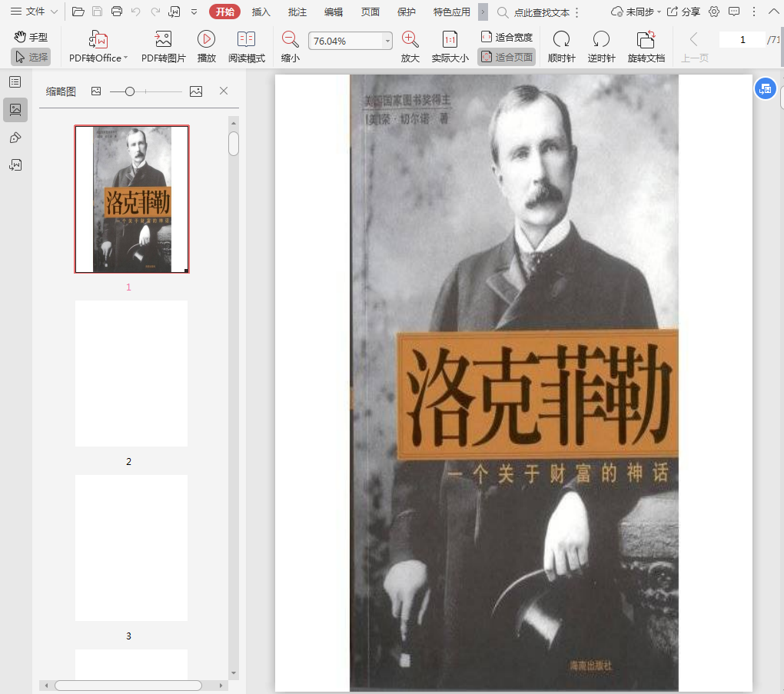The height and width of the screenshot is (694, 784).
Task: Click the PDF转Office conversion icon
Action: pyautogui.click(x=98, y=40)
